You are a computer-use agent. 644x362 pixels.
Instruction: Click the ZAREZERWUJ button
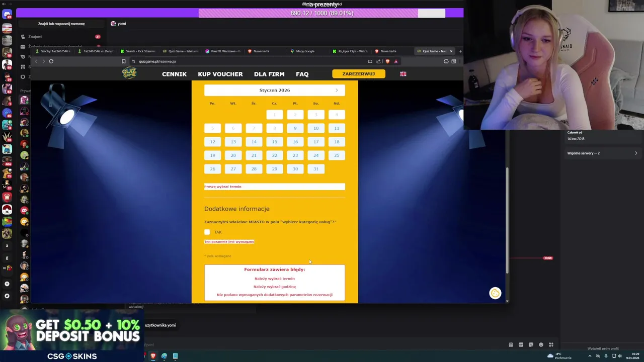(359, 74)
